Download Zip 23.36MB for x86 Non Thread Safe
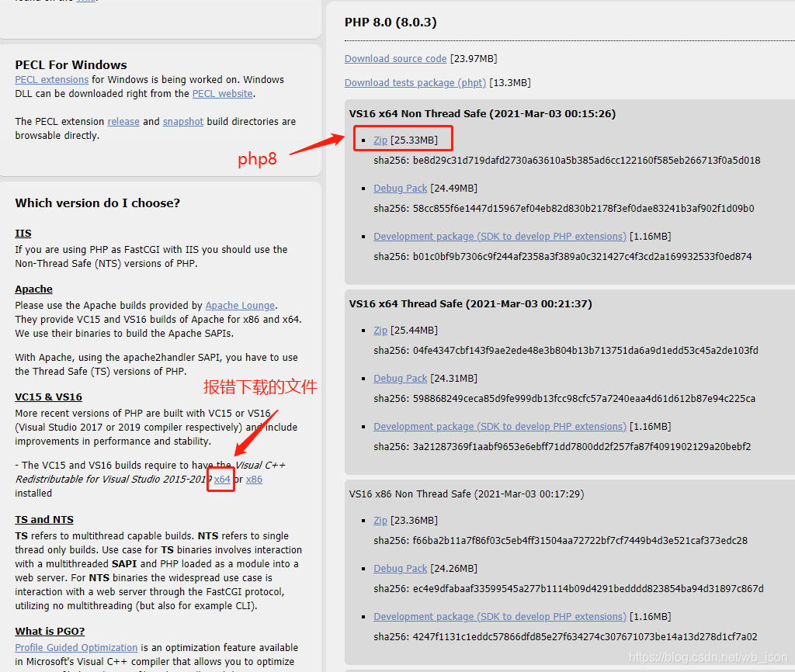Viewport: 795px width, 672px height. pos(380,521)
